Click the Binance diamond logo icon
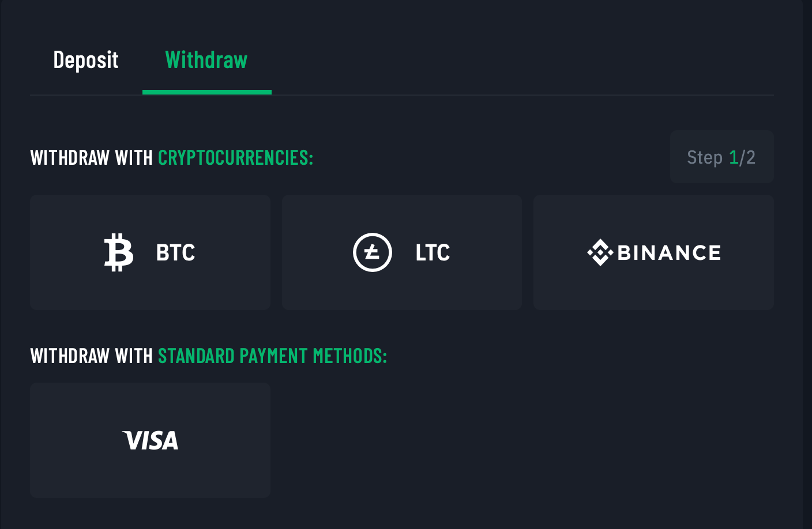Viewport: 812px width, 529px height. tap(600, 252)
